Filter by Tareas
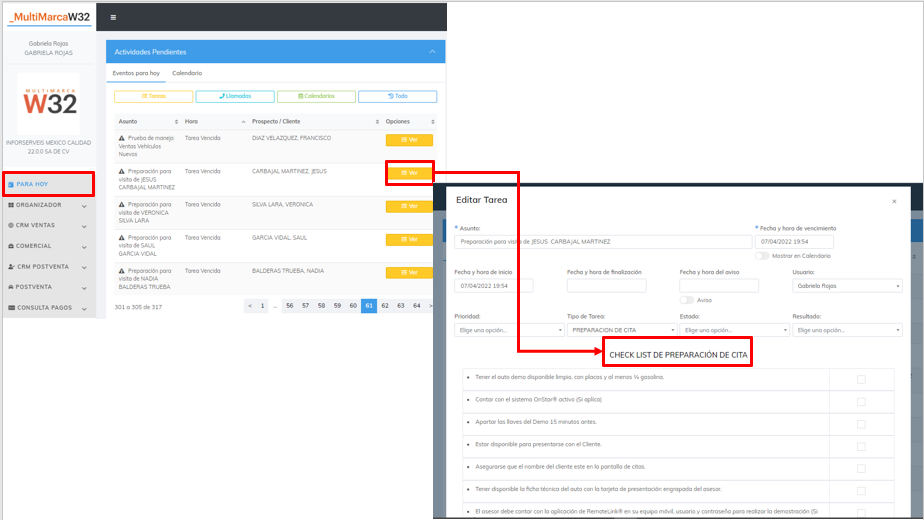Image resolution: width=924 pixels, height=520 pixels. (x=153, y=96)
